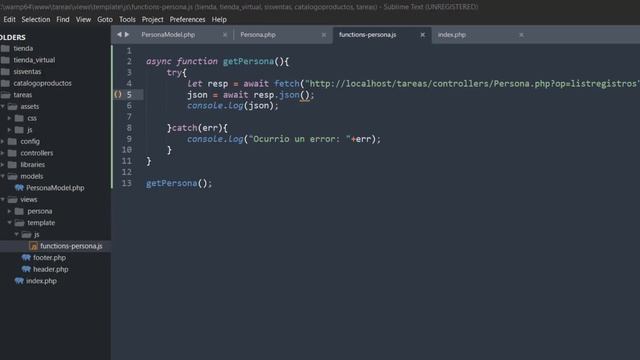Select the catalogoproductos folder label

click(x=42, y=83)
